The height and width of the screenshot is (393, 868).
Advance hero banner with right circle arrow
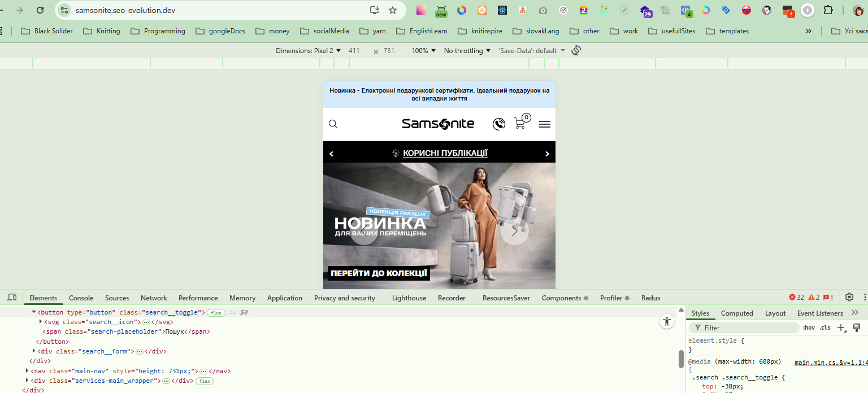(514, 231)
